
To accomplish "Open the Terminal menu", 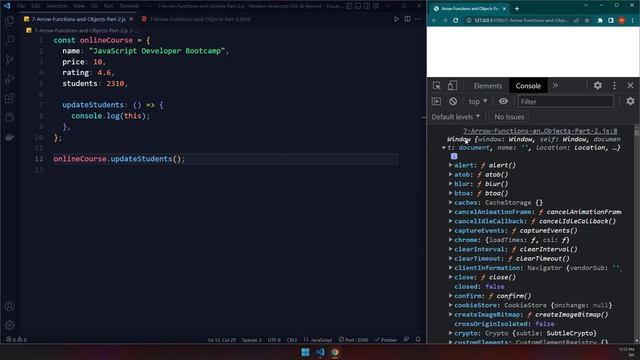I will 129,6.
